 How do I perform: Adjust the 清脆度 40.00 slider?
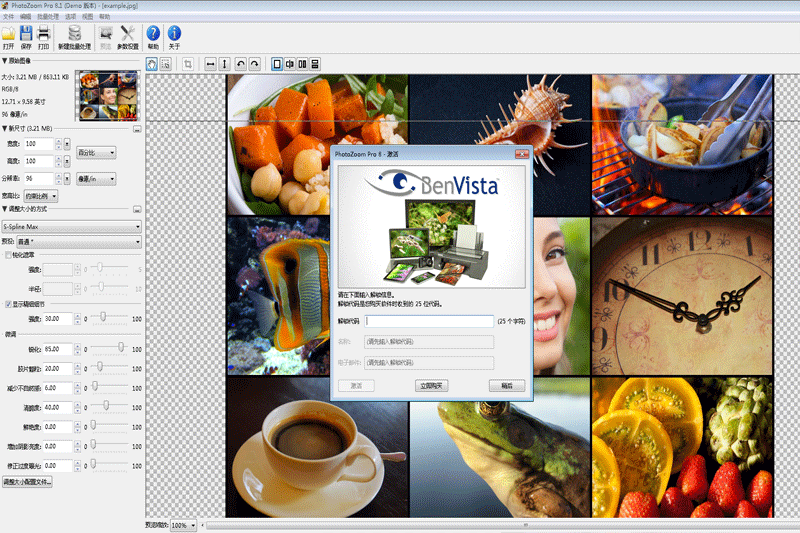coord(106,405)
